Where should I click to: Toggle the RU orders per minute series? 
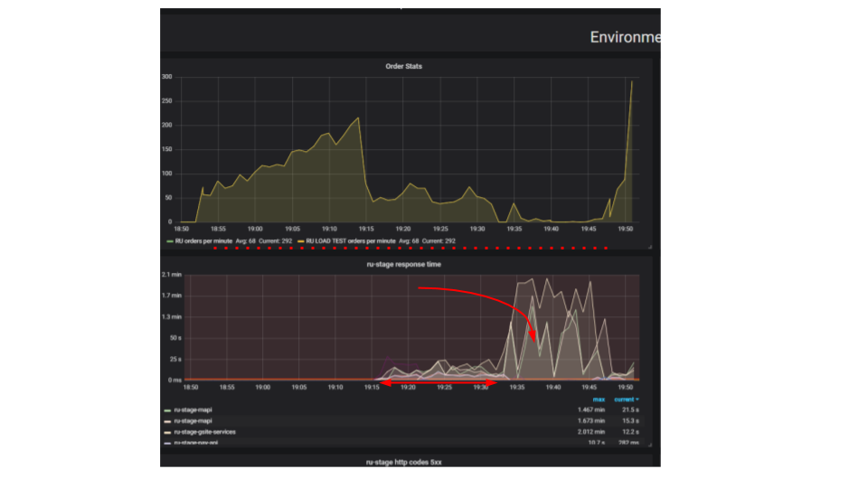[203, 241]
